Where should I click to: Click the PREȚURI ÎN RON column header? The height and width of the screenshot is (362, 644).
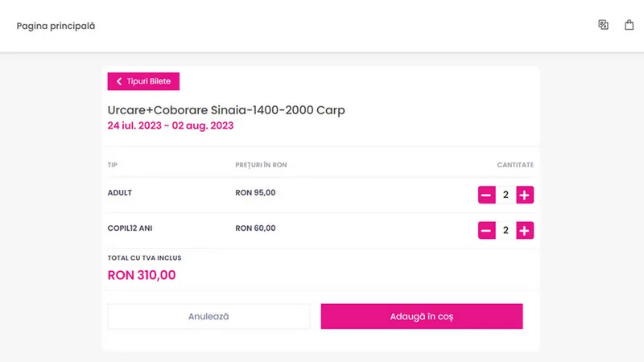pyautogui.click(x=261, y=165)
